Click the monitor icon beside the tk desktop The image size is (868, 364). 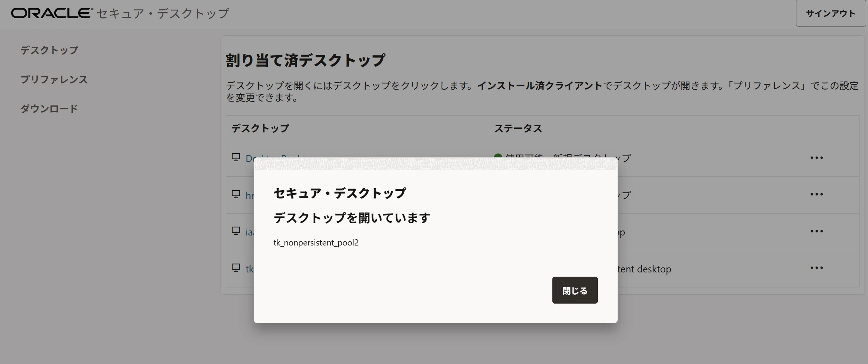236,267
